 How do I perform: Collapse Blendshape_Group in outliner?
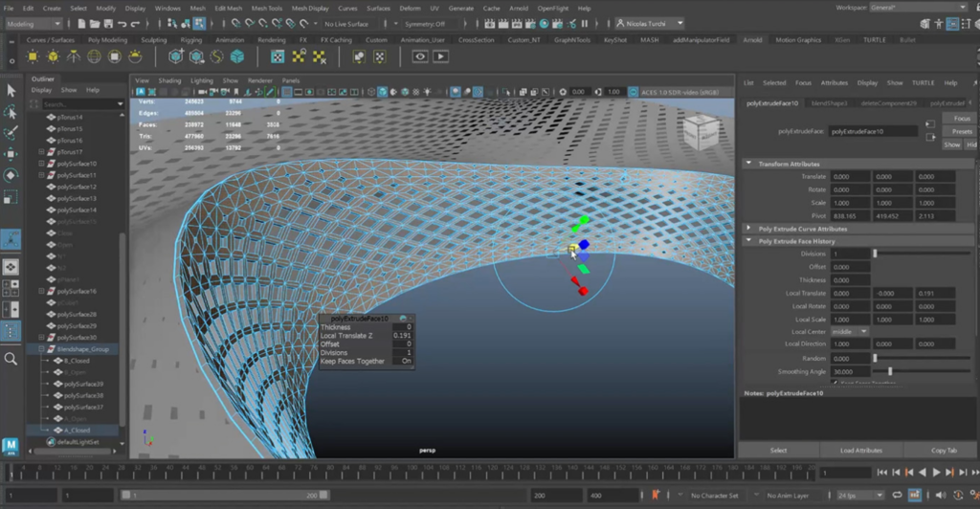coord(41,349)
